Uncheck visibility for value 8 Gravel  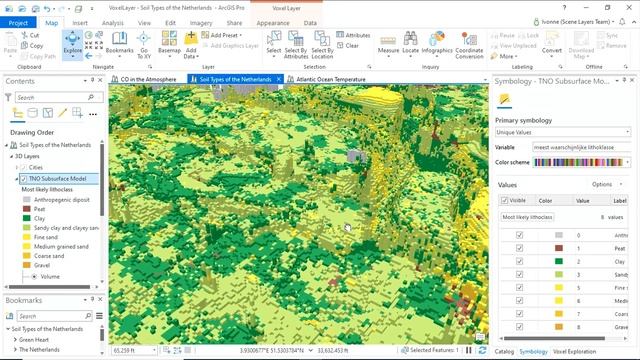(519, 327)
